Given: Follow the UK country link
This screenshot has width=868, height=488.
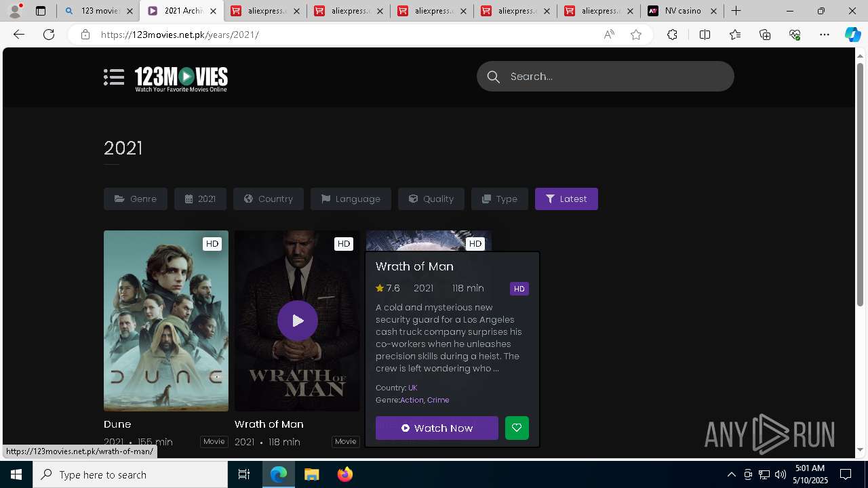Looking at the screenshot, I should point(413,388).
